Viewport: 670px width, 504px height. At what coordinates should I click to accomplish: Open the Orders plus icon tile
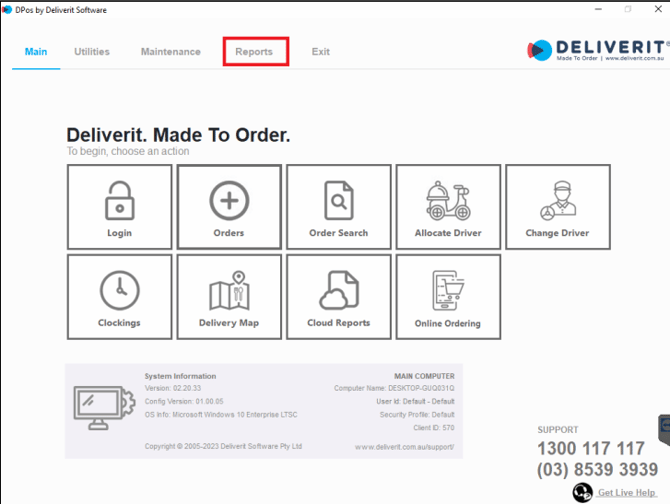click(229, 200)
